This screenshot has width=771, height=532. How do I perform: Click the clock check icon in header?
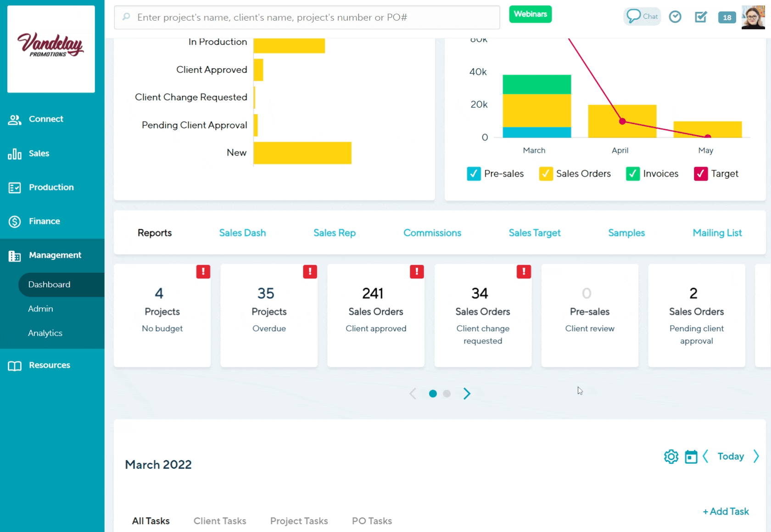[x=675, y=17]
